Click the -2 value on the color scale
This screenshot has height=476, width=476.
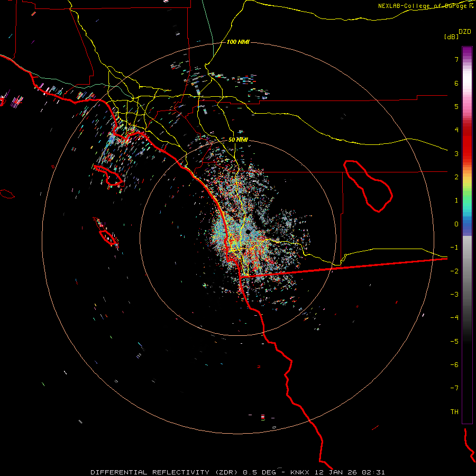point(454,271)
